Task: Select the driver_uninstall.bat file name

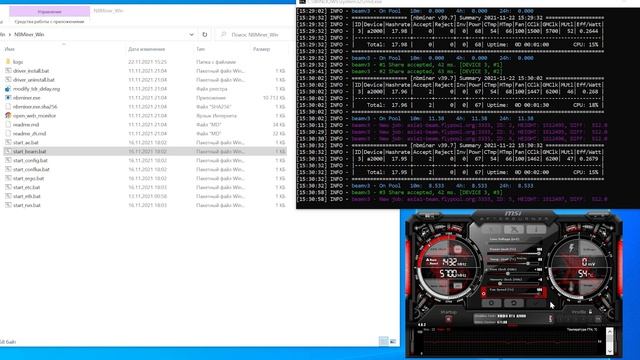Action: point(33,80)
